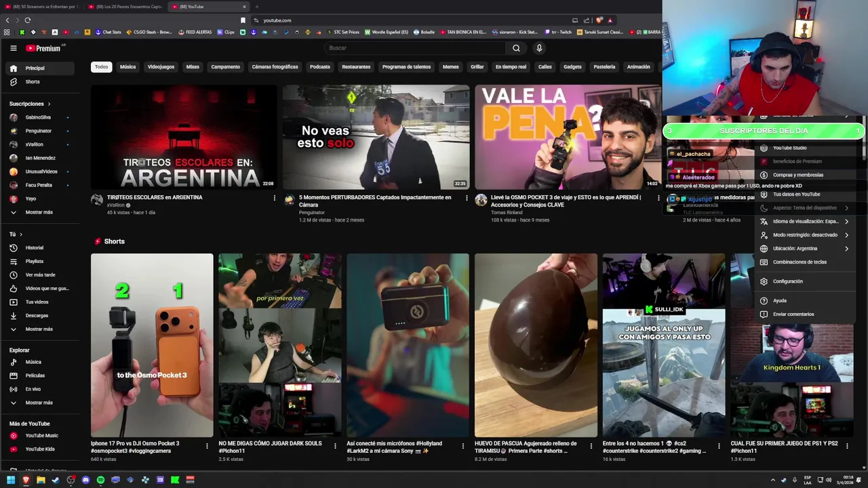Select the Podcasts filter chip
This screenshot has height=488, width=868.
[319, 67]
